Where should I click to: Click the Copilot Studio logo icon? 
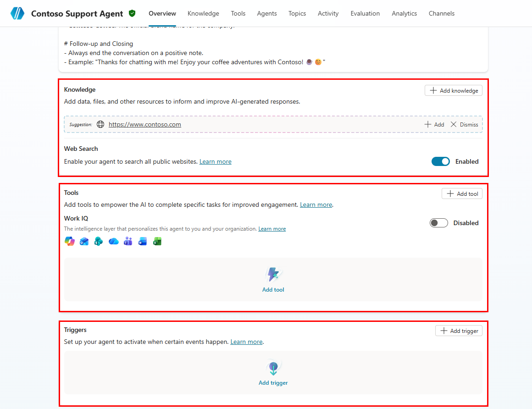point(17,13)
